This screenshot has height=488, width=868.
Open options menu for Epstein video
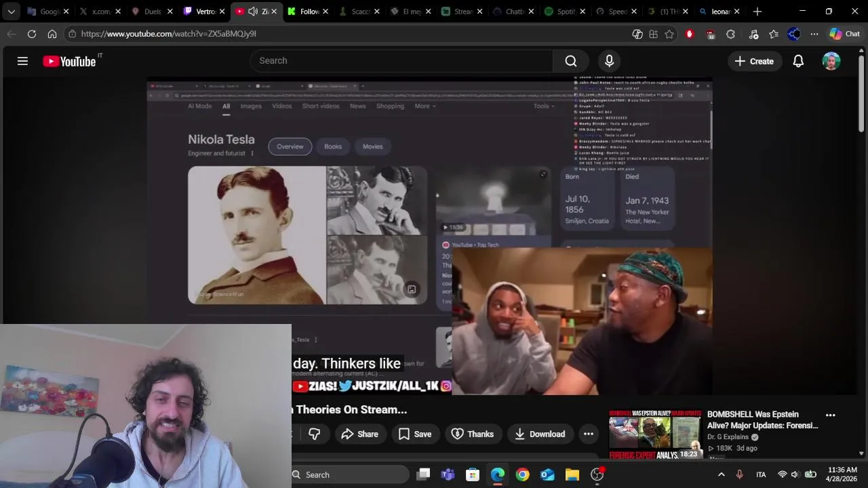(830, 415)
